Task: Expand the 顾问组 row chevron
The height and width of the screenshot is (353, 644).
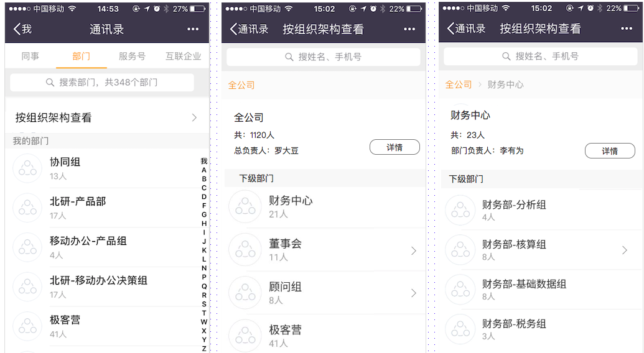Action: (x=414, y=293)
